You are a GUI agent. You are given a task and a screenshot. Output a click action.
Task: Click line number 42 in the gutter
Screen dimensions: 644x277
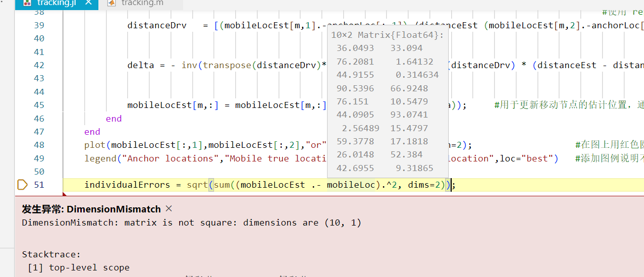pyautogui.click(x=39, y=65)
